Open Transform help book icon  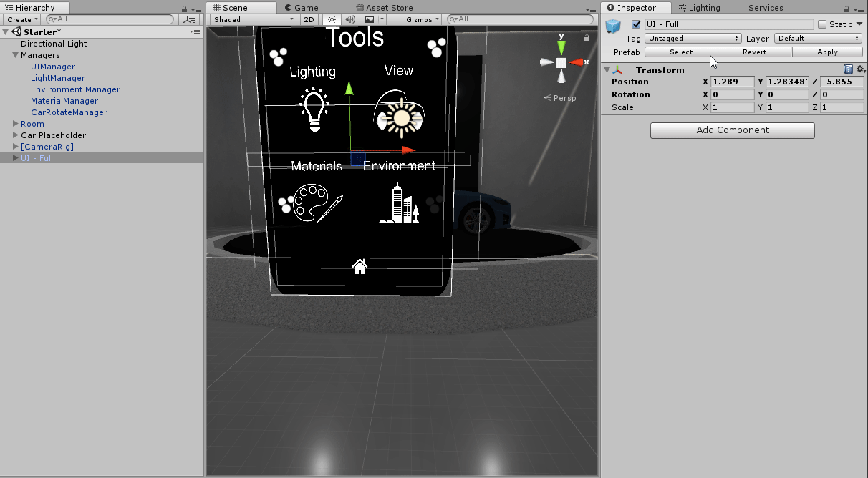(848, 69)
